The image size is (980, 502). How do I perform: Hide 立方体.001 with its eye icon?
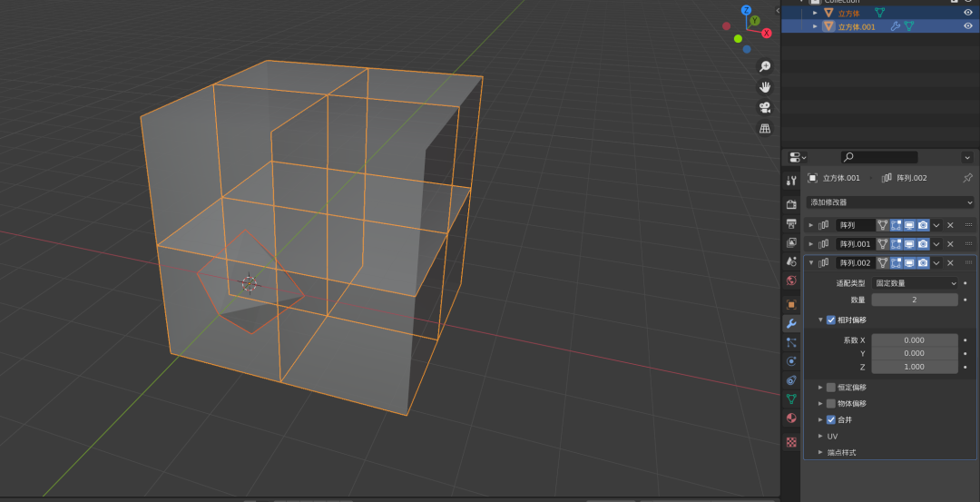(x=967, y=26)
